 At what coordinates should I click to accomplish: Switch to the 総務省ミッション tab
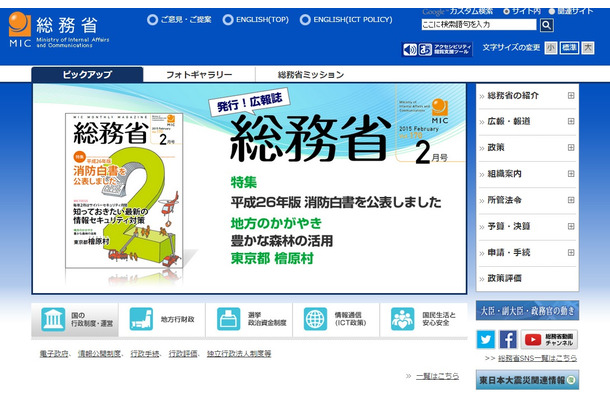[311, 74]
